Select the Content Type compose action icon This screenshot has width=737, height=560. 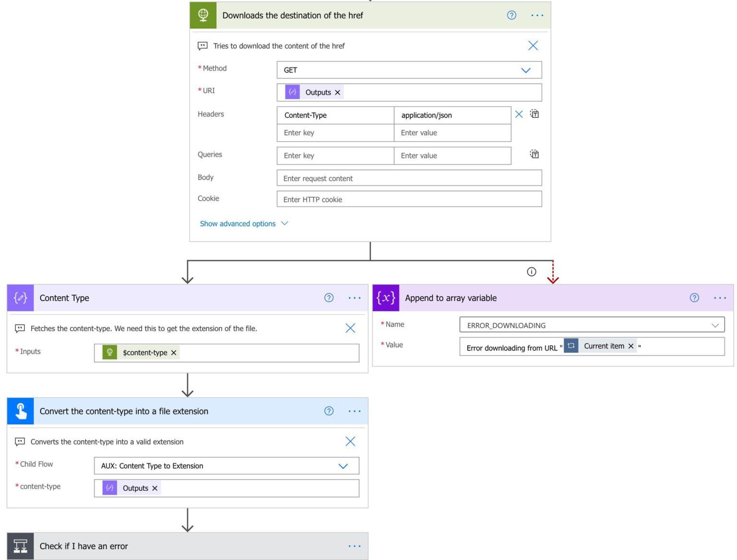[x=20, y=298]
